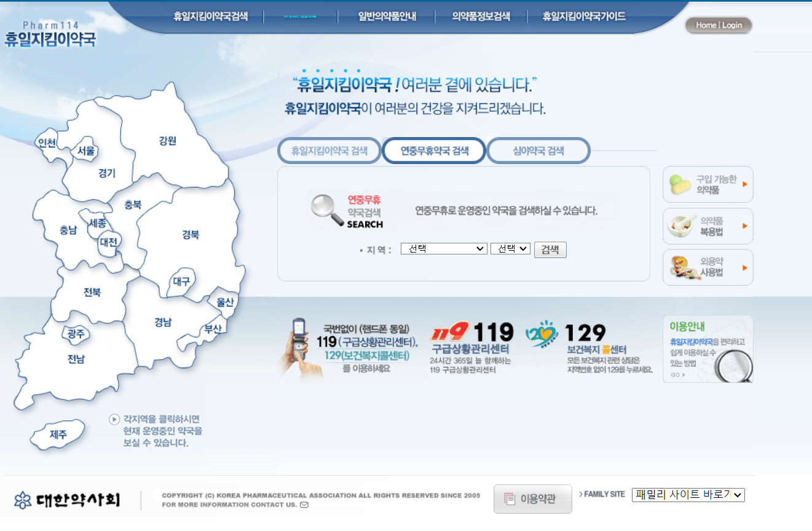Select 세종 on the map

pos(97,223)
